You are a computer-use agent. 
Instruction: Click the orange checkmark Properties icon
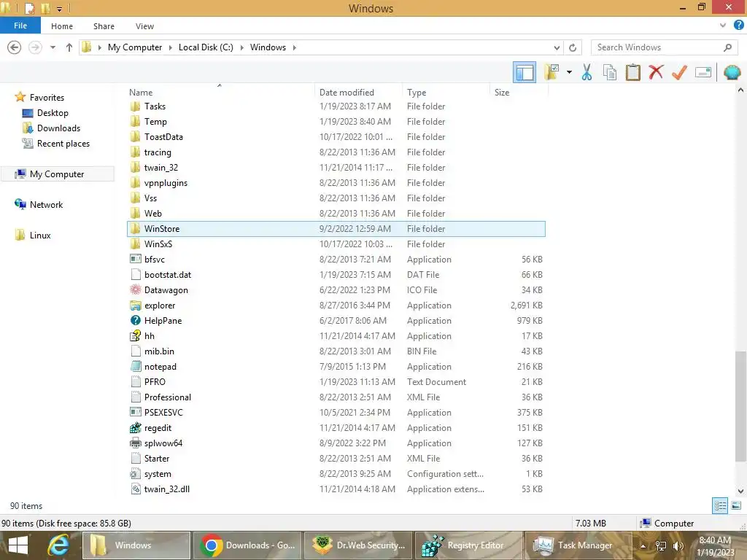(x=679, y=72)
